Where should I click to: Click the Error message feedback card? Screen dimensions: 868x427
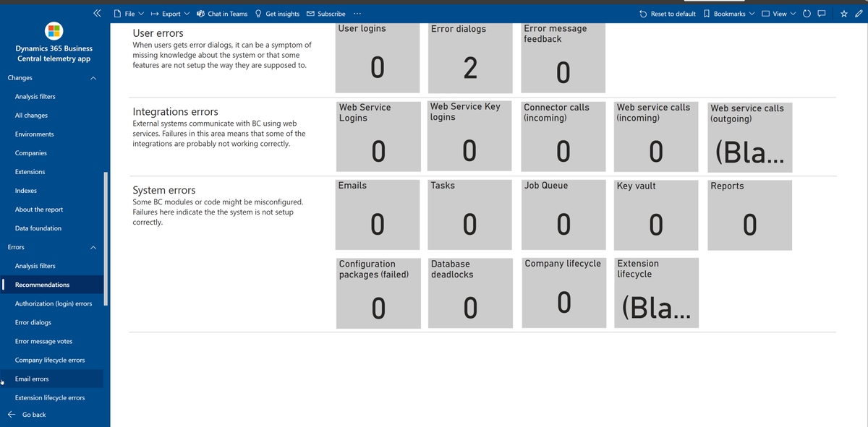click(563, 57)
